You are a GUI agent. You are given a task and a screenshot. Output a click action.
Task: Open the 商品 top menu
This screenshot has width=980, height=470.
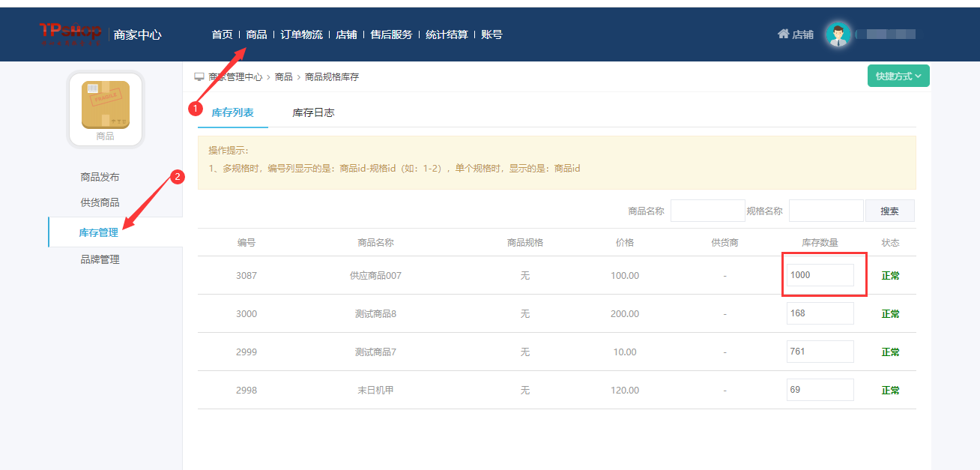pos(256,34)
